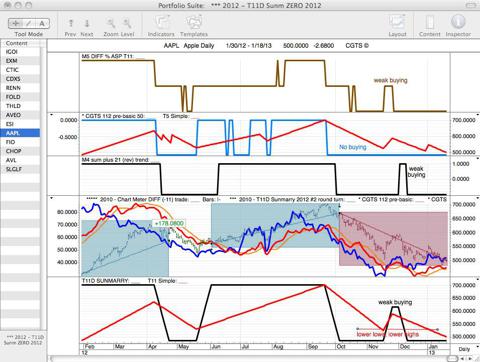Select AAPL in the content list
The image size is (480, 362).
click(20, 133)
